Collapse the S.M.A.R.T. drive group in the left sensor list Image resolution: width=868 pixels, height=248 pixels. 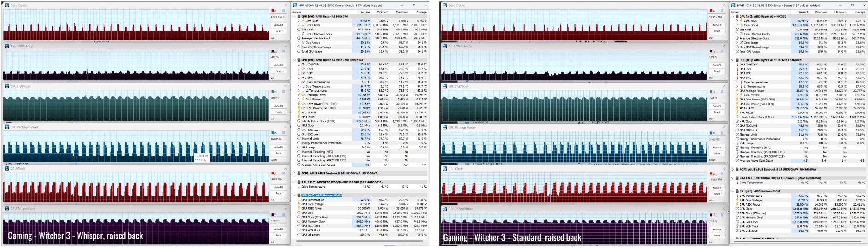pos(295,182)
